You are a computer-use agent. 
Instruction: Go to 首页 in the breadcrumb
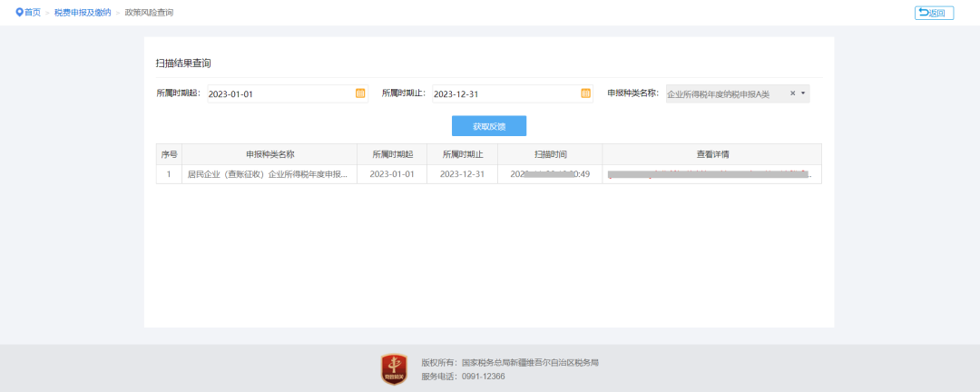coord(33,13)
